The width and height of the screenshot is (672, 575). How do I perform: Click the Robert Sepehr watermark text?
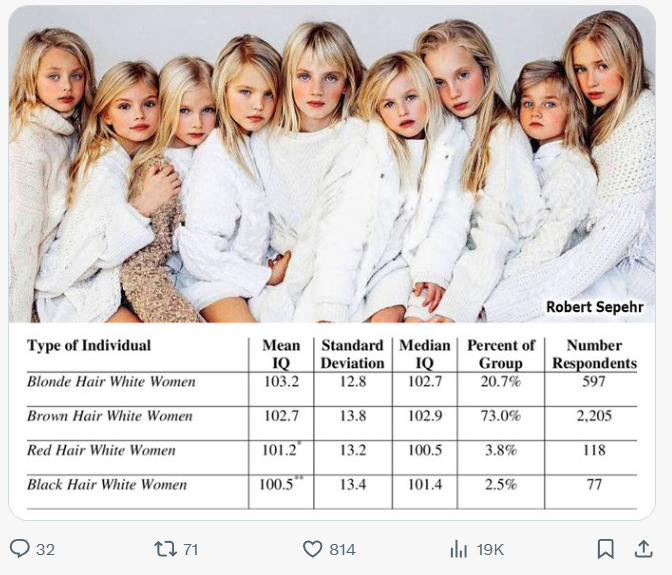[596, 307]
